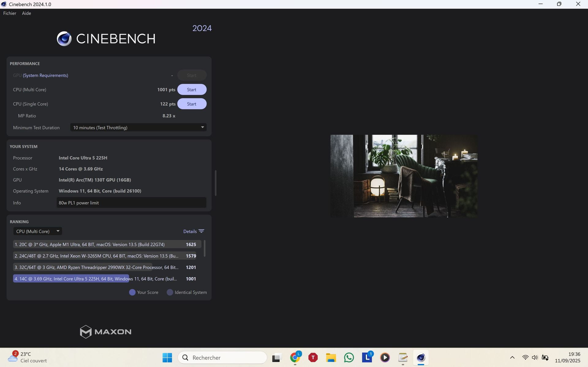Open File Explorer from the taskbar
This screenshot has width=588, height=367.
coord(331,358)
